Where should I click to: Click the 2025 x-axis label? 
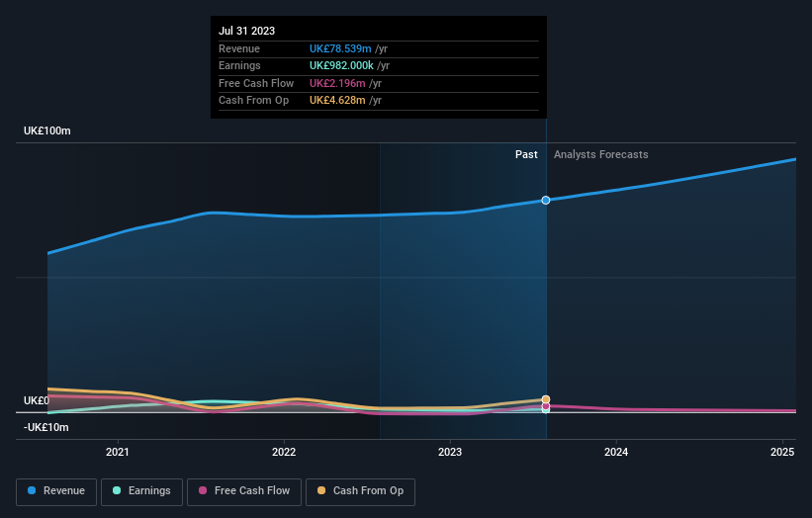point(782,453)
